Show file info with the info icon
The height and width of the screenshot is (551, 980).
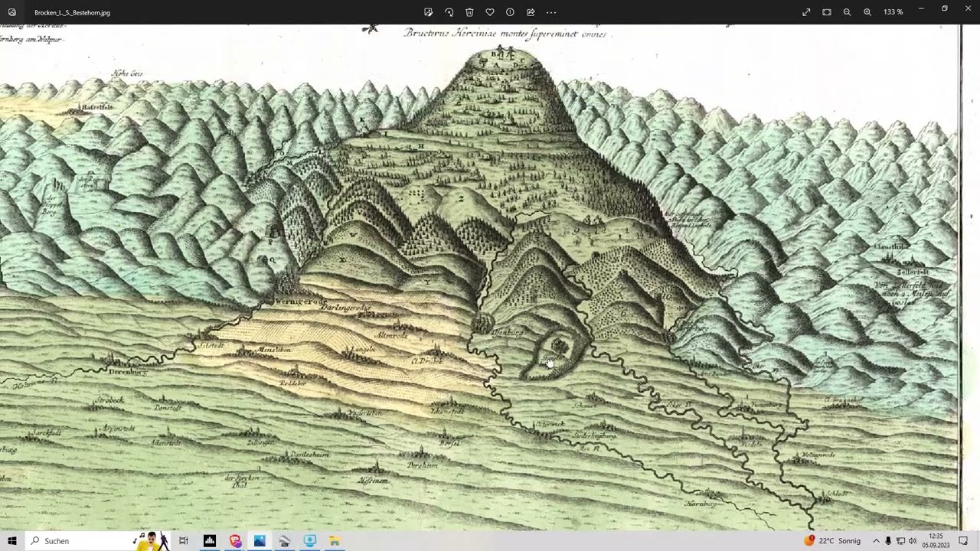pos(510,12)
